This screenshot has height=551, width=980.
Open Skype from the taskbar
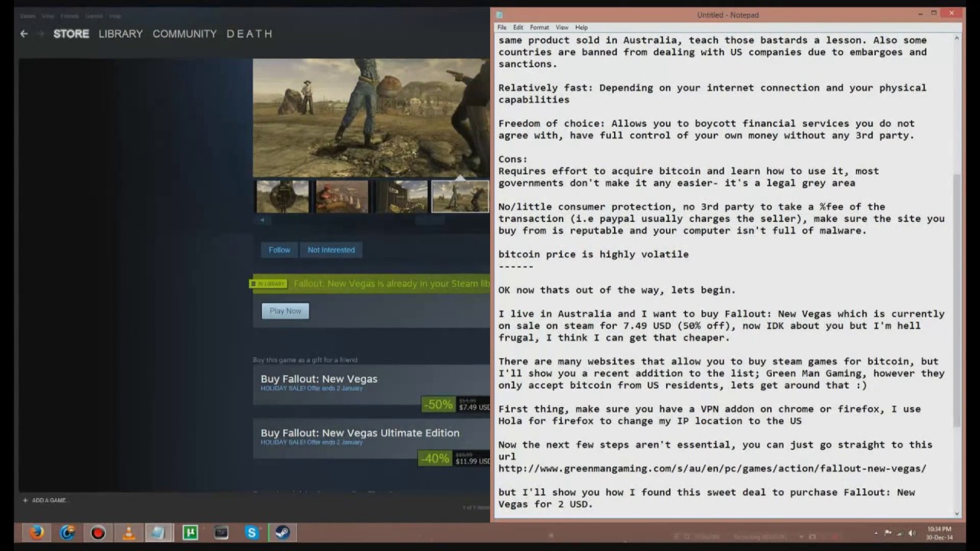pos(251,533)
